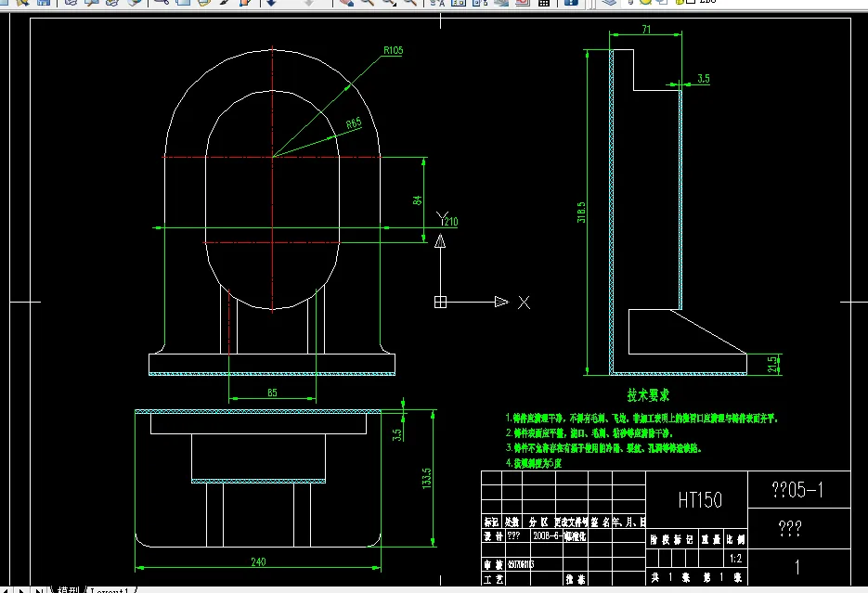This screenshot has height=593, width=868.
Task: Click the last-tab arrow at bottom left
Action: [x=39, y=589]
